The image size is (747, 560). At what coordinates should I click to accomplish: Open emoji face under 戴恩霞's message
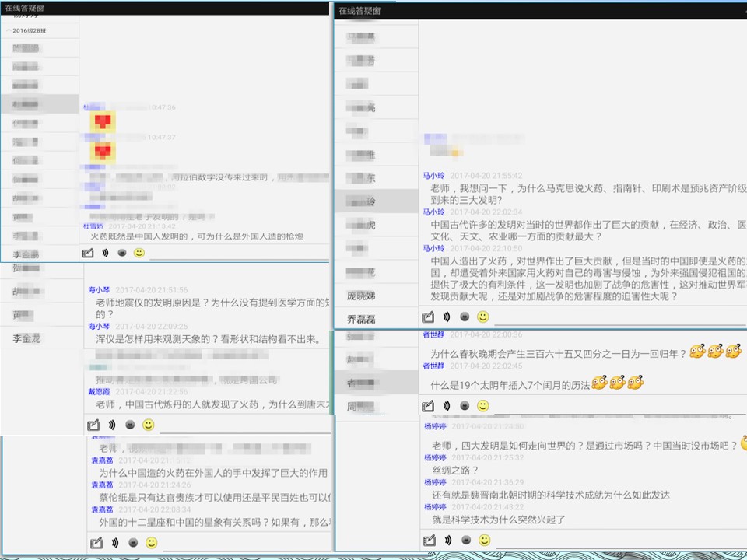tap(148, 425)
